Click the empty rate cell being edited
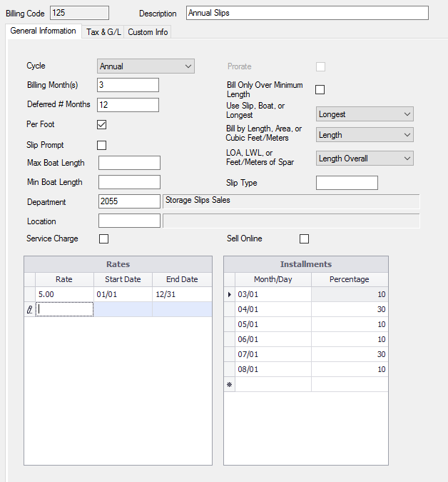Image resolution: width=448 pixels, height=482 pixels. click(x=64, y=309)
